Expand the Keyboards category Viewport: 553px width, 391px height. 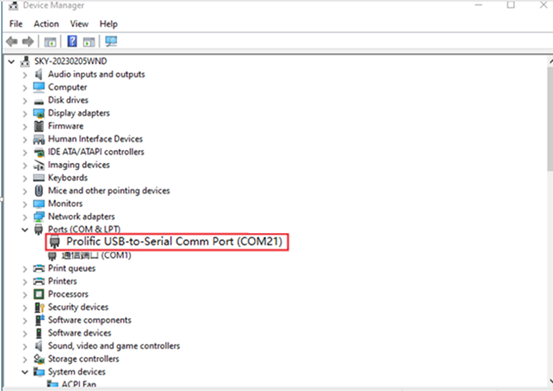[25, 178]
